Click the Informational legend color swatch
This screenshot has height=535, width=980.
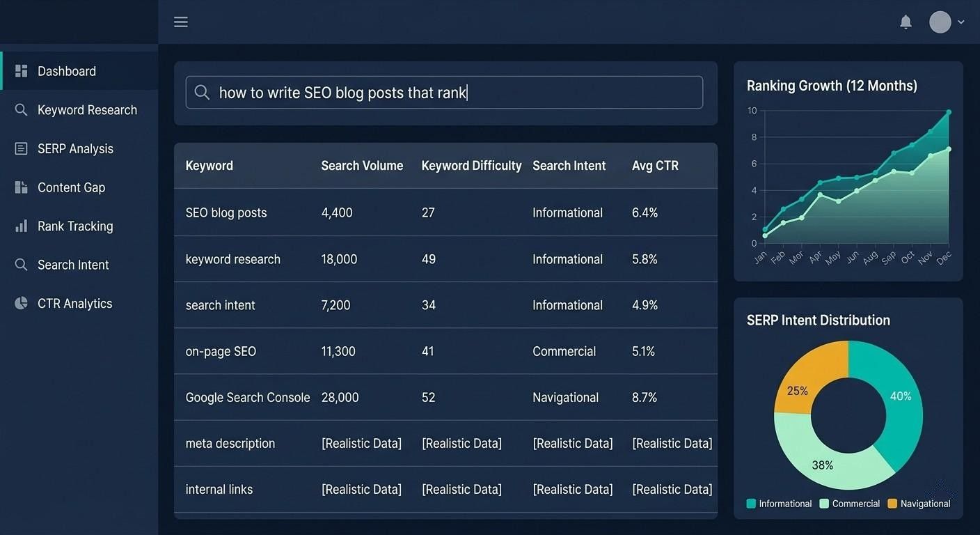coord(751,504)
